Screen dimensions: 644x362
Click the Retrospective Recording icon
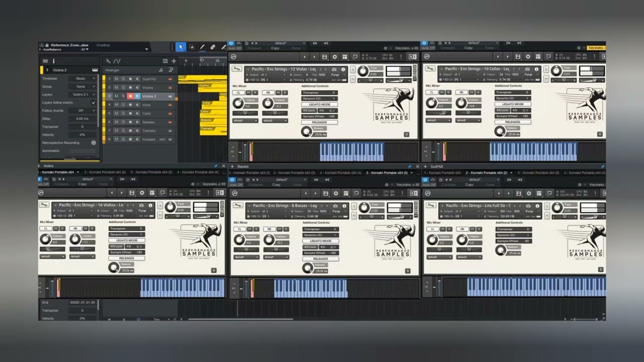[94, 143]
